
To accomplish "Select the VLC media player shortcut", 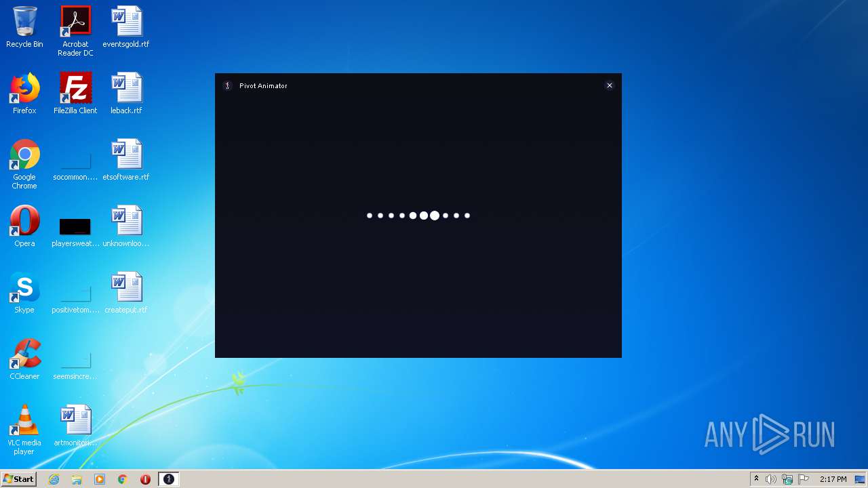I will coord(24,430).
